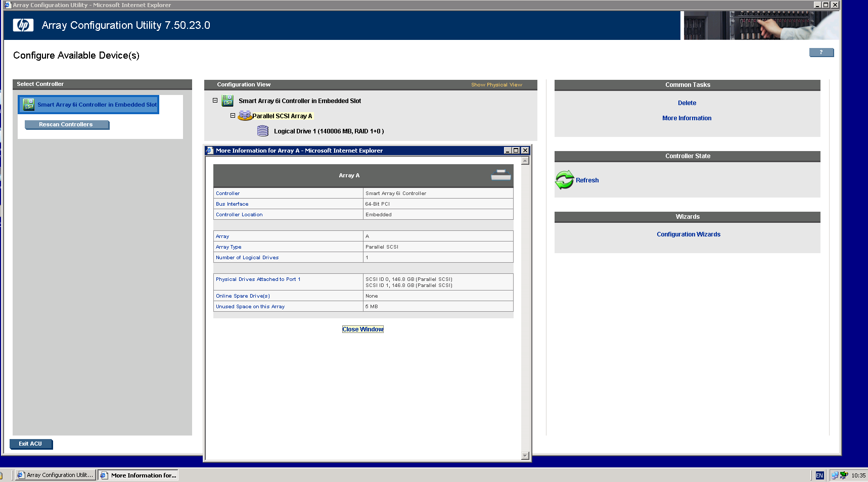Screen dimensions: 868x482
Task: Open More Information link in Common Tasks
Action: pyautogui.click(x=687, y=118)
